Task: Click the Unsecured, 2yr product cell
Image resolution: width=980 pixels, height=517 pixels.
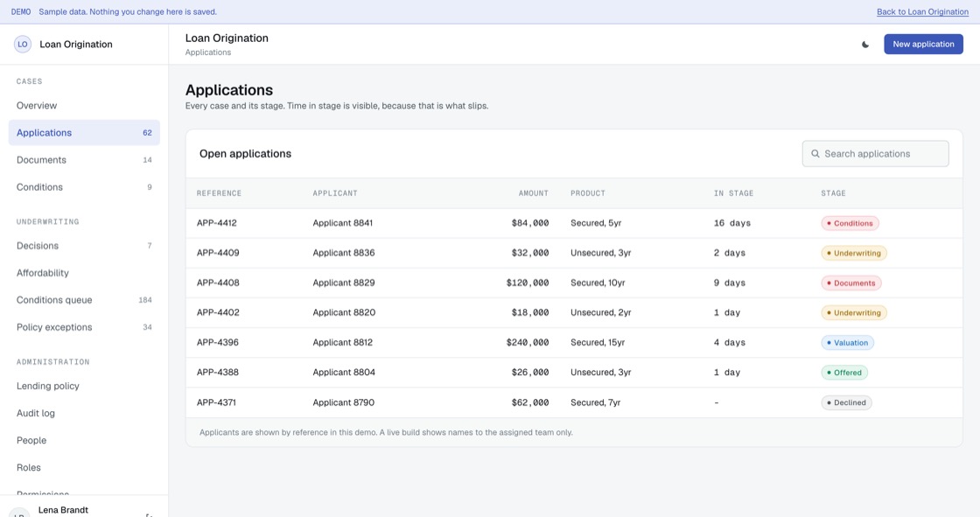Action: coord(600,312)
